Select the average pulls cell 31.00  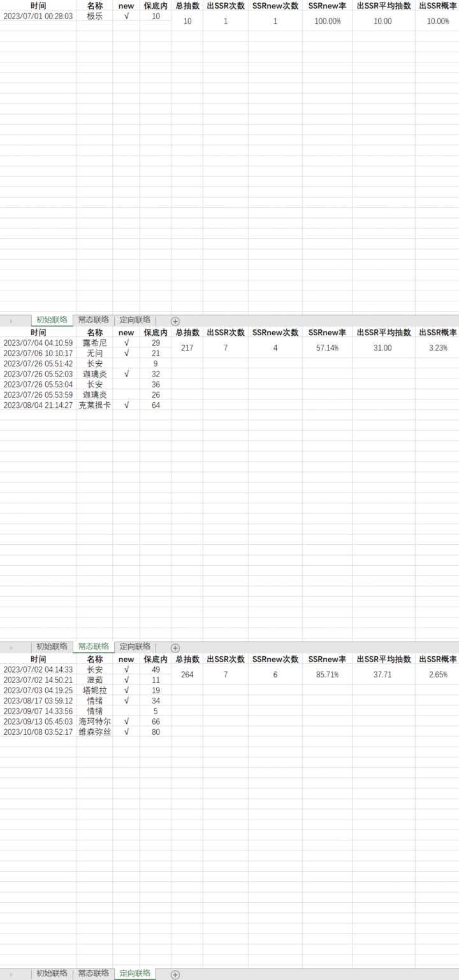pos(383,348)
